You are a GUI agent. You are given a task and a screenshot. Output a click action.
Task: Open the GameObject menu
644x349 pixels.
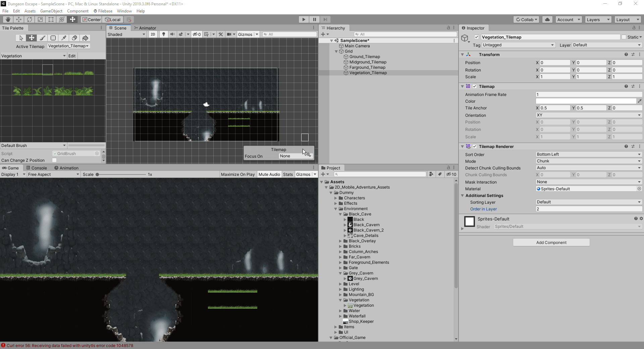point(51,11)
